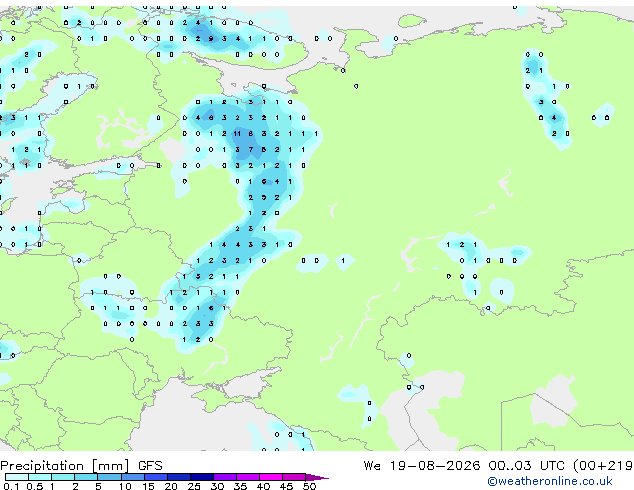Select the 'Precipitation [mm]' title text
This screenshot has height=490, width=634.
click(65, 466)
